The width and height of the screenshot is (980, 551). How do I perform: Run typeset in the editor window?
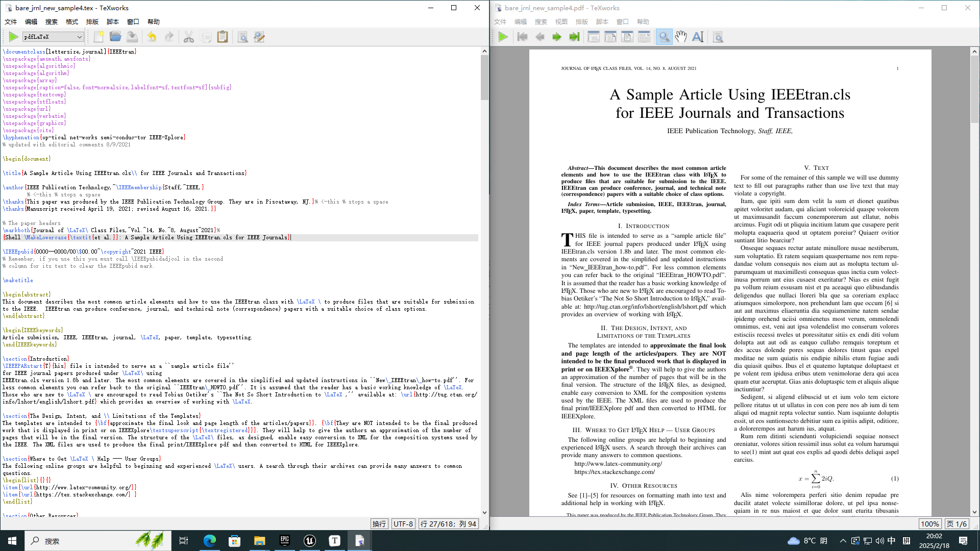(14, 37)
